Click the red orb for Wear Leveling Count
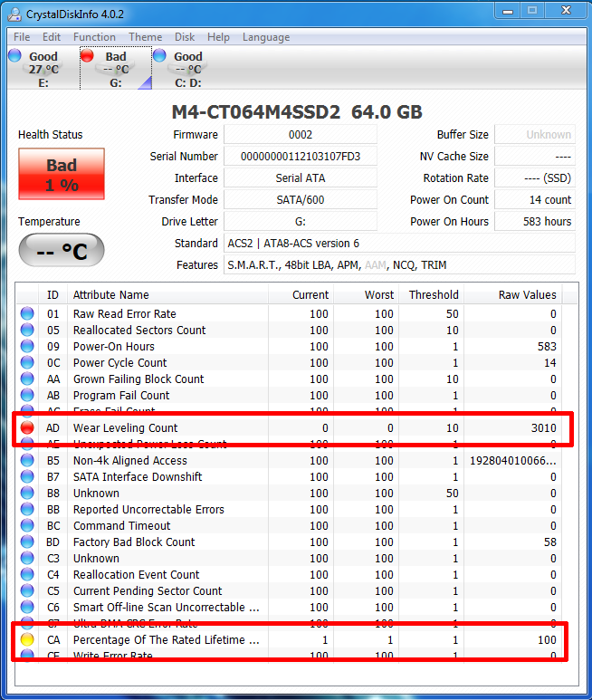Screen dimensions: 592x700 click(x=27, y=427)
